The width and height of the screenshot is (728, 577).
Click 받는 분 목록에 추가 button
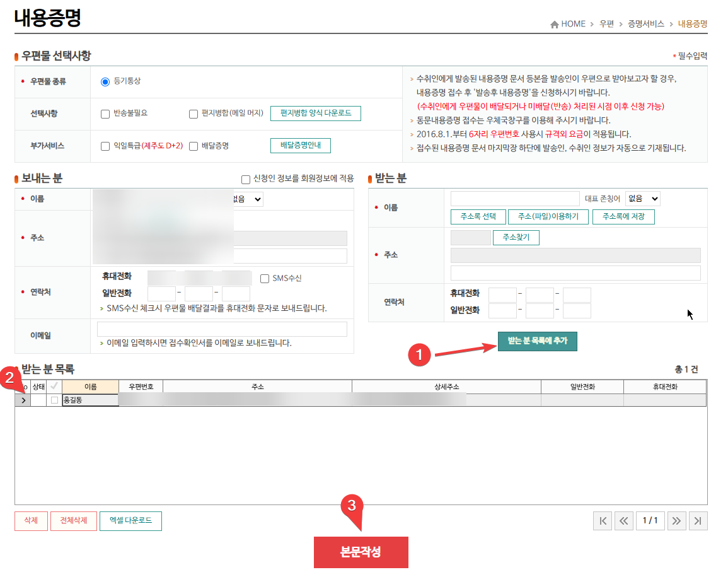[x=538, y=341]
